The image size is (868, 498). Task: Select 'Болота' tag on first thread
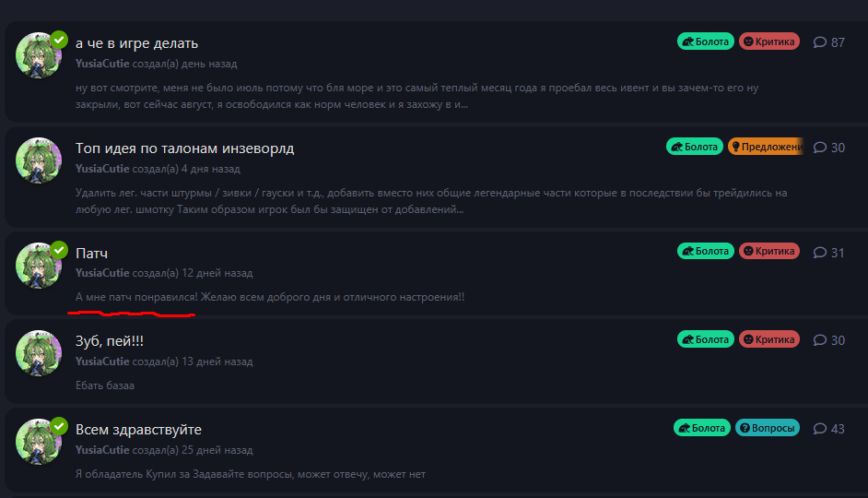click(x=706, y=41)
